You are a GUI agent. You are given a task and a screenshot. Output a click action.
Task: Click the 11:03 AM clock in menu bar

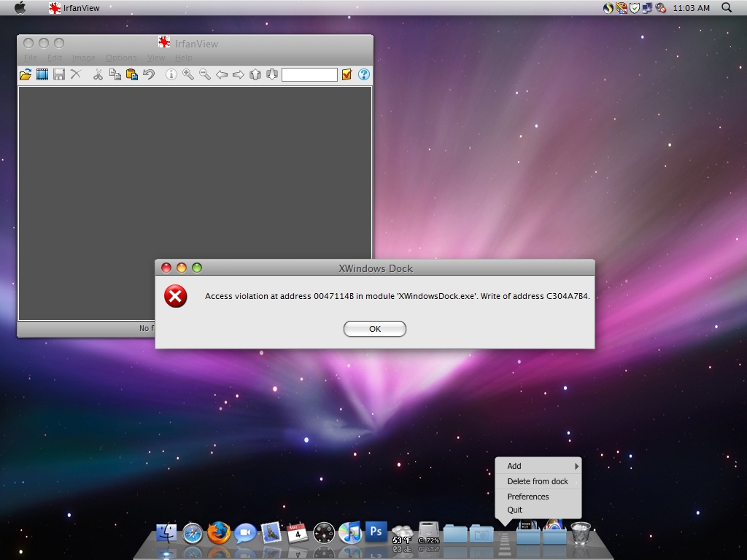coord(691,8)
